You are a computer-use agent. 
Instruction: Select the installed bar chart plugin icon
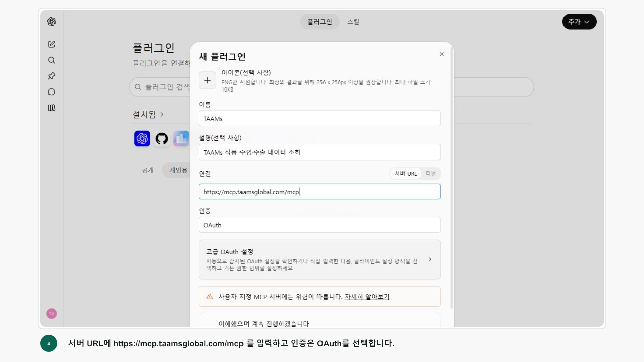(x=181, y=138)
